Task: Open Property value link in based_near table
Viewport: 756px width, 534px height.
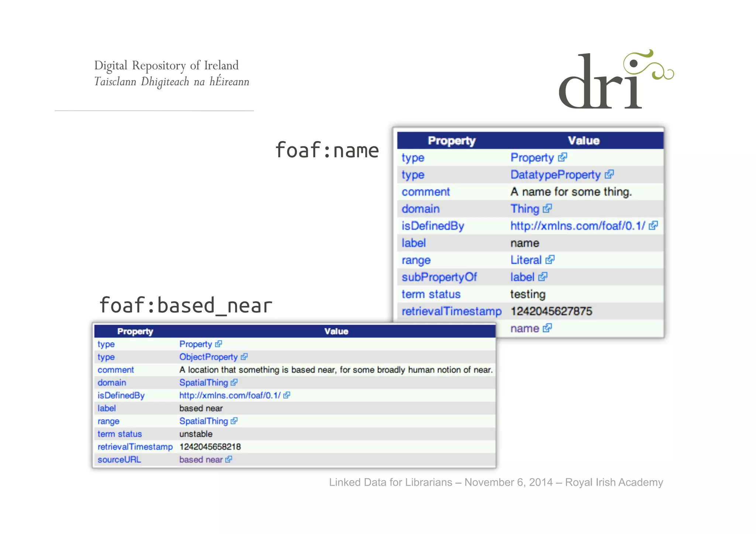Action: click(x=196, y=344)
